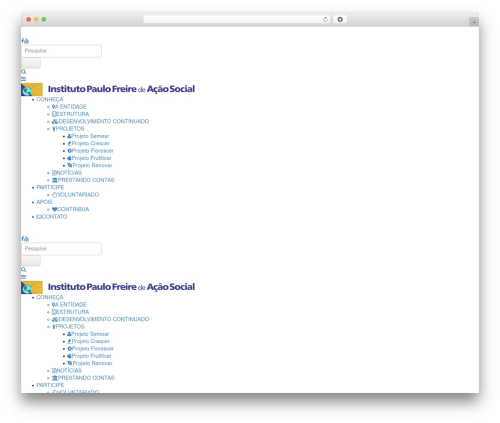Open DESENVOLVIMENTO CONTINUADO in the lower duplicate menu
This screenshot has height=423, width=500.
pyautogui.click(x=100, y=319)
